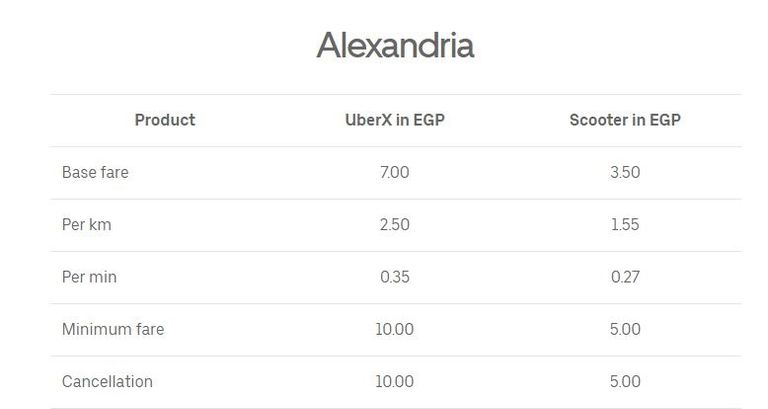Image resolution: width=768 pixels, height=409 pixels.
Task: Click the Scooter per km rate 1.55
Action: [x=625, y=224]
